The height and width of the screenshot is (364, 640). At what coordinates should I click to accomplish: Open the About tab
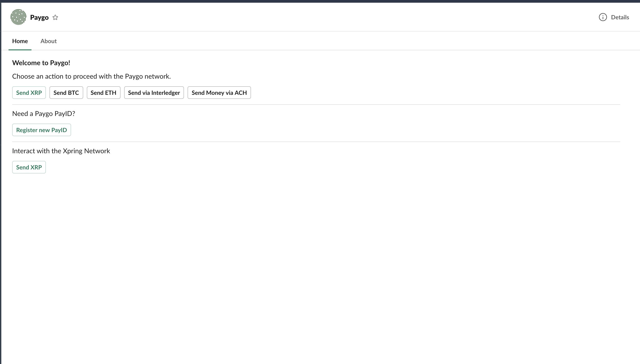49,41
